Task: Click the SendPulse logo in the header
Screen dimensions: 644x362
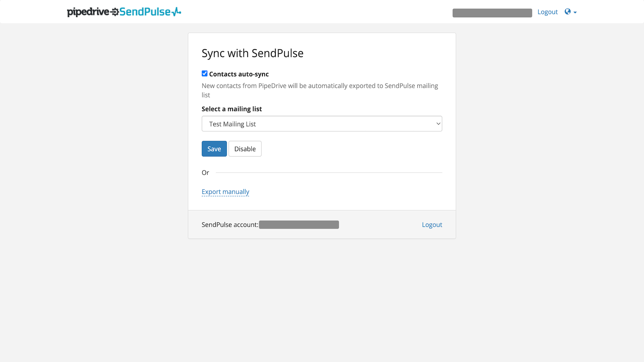Action: click(x=145, y=12)
